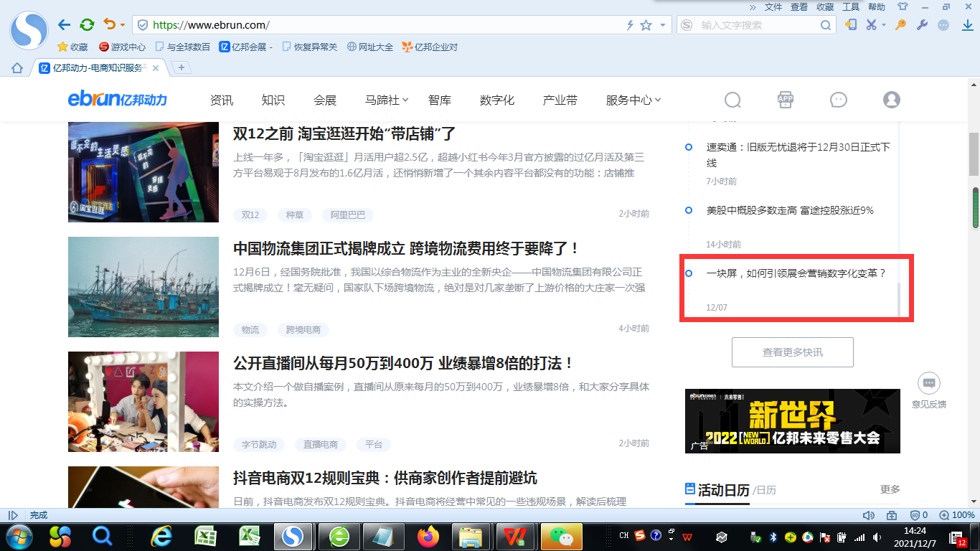Click the orange undo restore icon
980x551 pixels.
pos(109,25)
